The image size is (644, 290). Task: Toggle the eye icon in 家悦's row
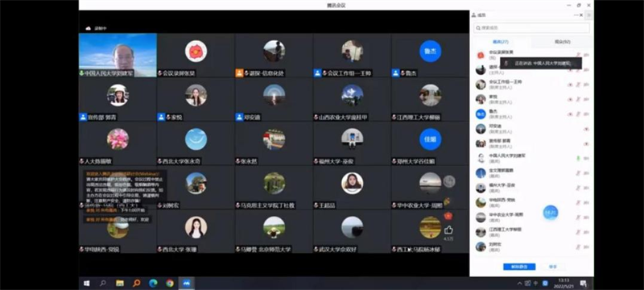click(570, 99)
